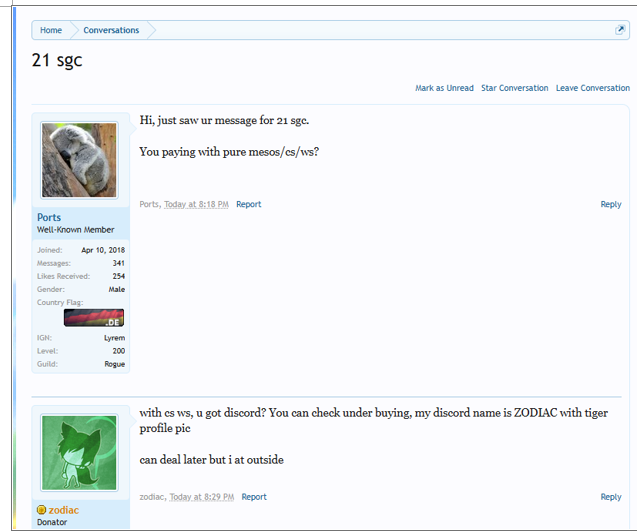Click the Ports author name under first message
This screenshot has height=532, width=637.
point(149,204)
